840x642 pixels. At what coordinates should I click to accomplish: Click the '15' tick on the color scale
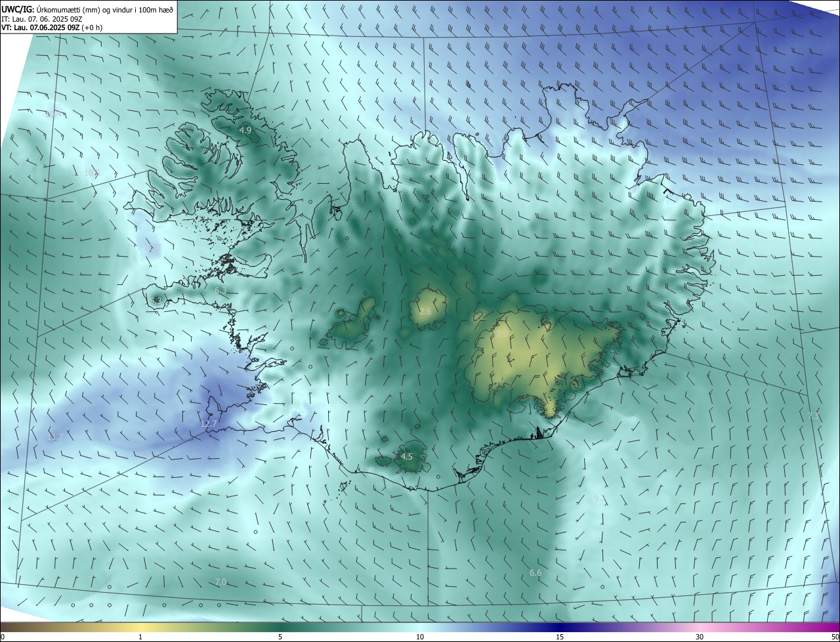(x=560, y=637)
